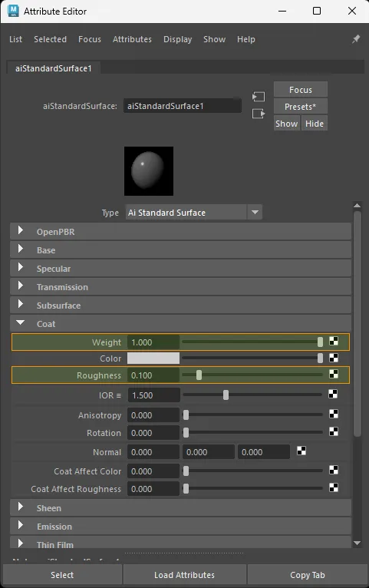Open map button for Coat Roughness

tap(334, 374)
